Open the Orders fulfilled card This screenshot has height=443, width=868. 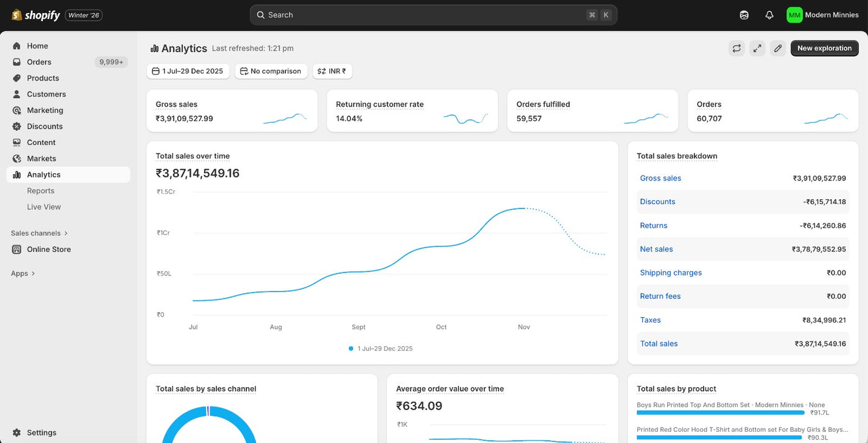pos(593,111)
